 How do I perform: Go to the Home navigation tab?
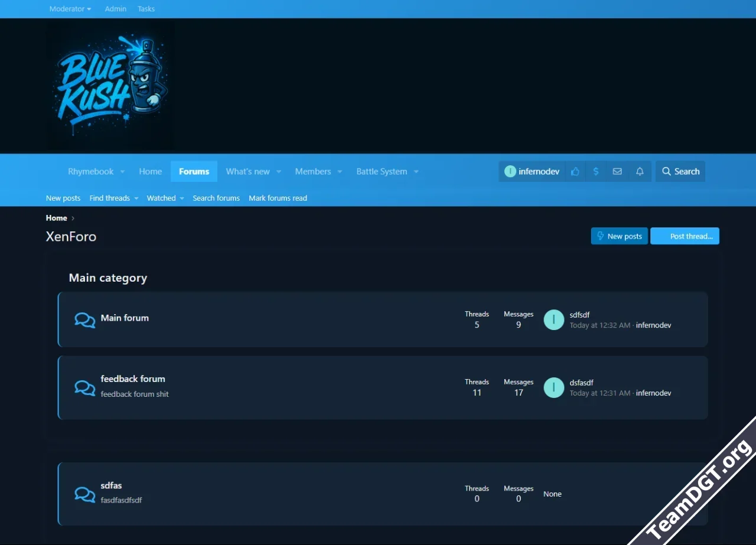tap(150, 171)
